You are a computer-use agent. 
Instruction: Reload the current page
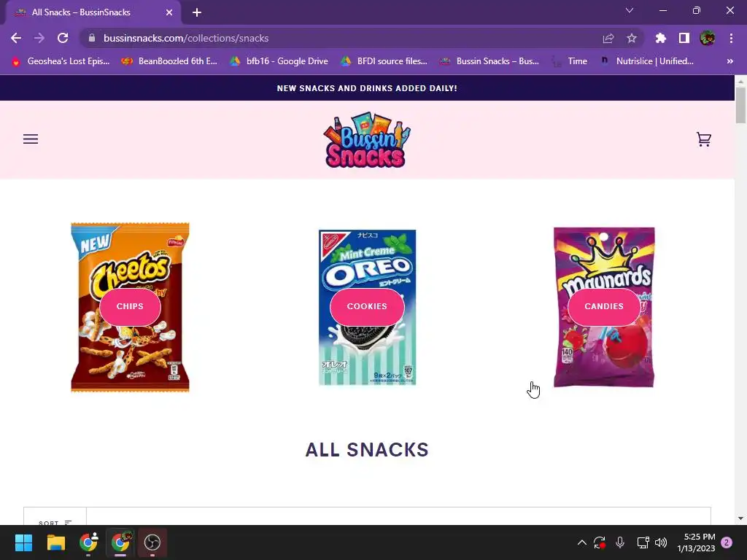63,38
